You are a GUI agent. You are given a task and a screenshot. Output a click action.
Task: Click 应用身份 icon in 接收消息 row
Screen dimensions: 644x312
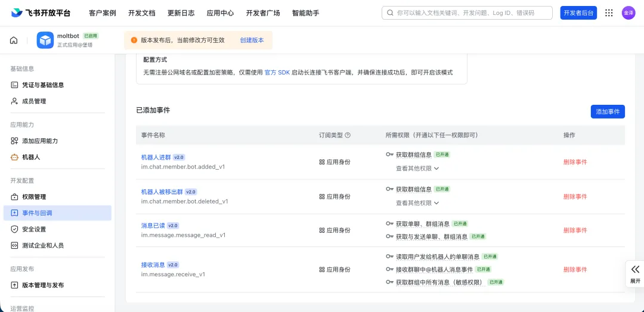click(322, 269)
